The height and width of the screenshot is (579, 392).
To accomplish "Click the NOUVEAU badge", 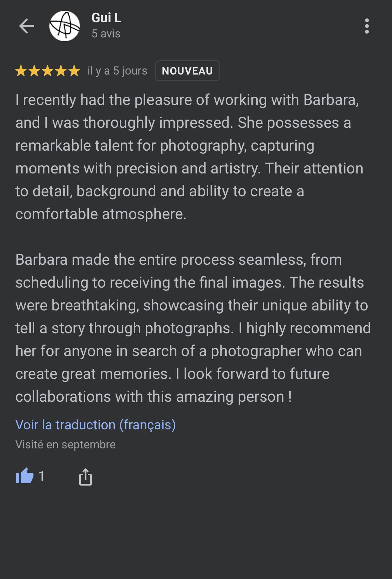I will click(187, 71).
